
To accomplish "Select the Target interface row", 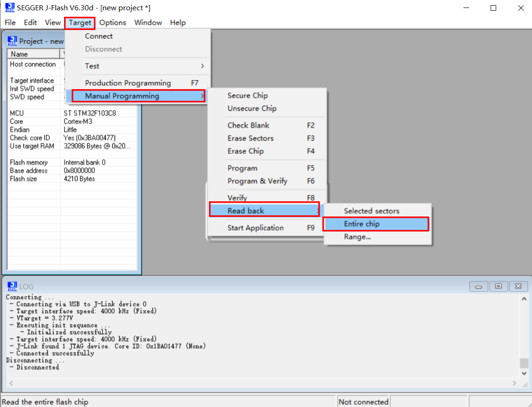I will (32, 80).
